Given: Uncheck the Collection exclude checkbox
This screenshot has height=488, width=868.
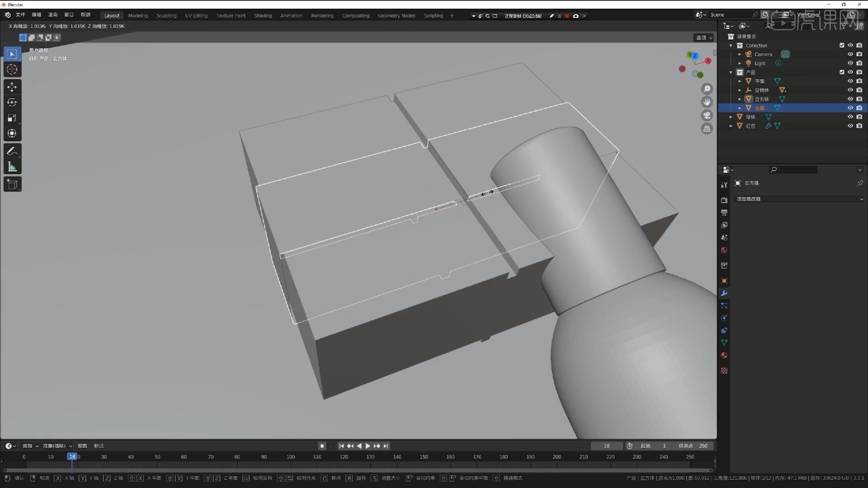Looking at the screenshot, I should [x=842, y=45].
